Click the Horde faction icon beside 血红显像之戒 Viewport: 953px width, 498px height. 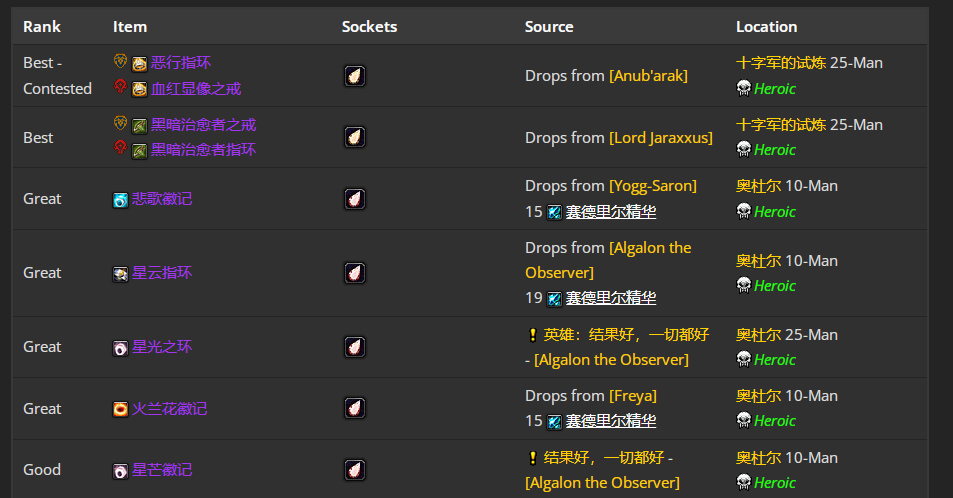120,88
